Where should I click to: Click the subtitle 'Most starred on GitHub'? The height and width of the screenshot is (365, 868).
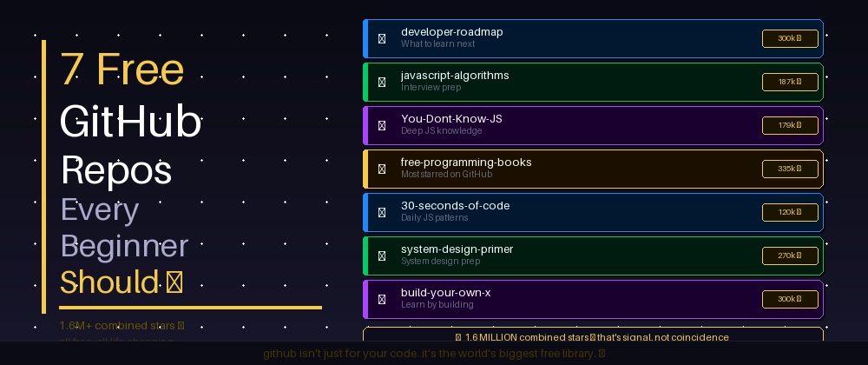click(446, 175)
